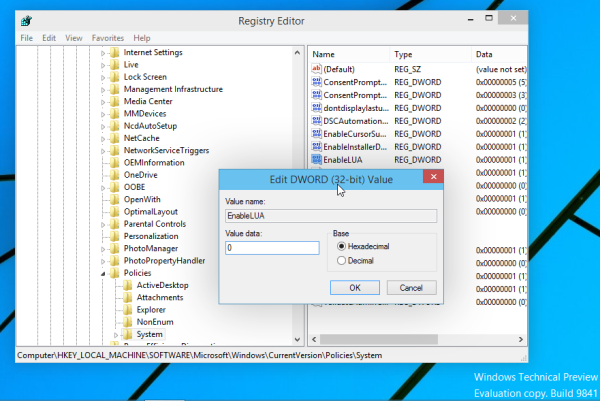Click the Explorer folder icon in tree
Image resolution: width=600 pixels, height=401 pixels.
click(x=127, y=309)
